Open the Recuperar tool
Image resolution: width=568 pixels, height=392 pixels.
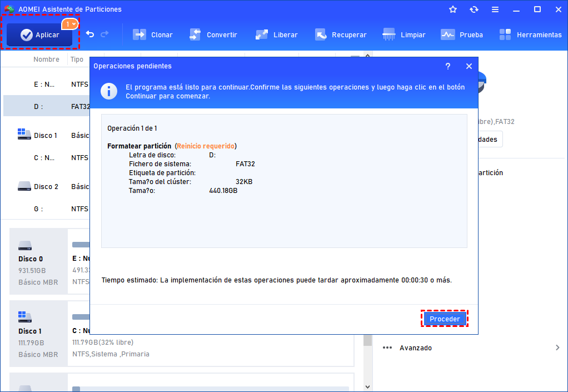(x=340, y=34)
